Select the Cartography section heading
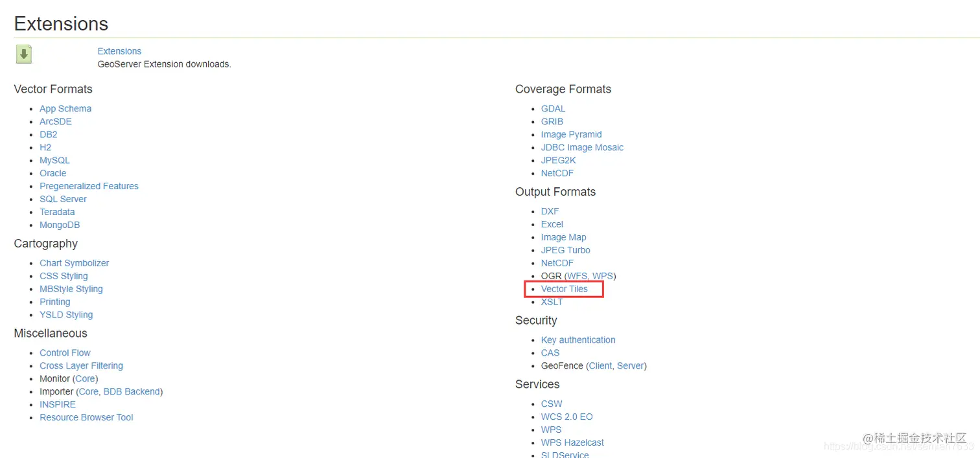 click(x=45, y=244)
